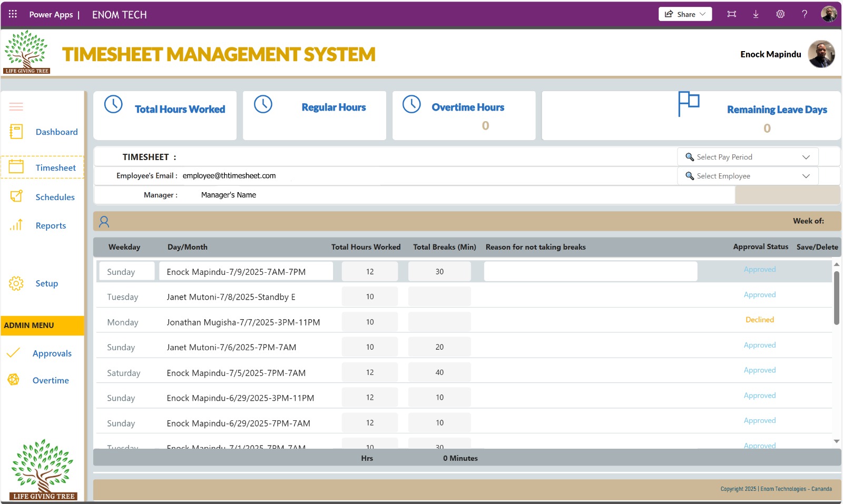Open the account avatar in purple header
Screen dimensions: 843x504
click(829, 14)
